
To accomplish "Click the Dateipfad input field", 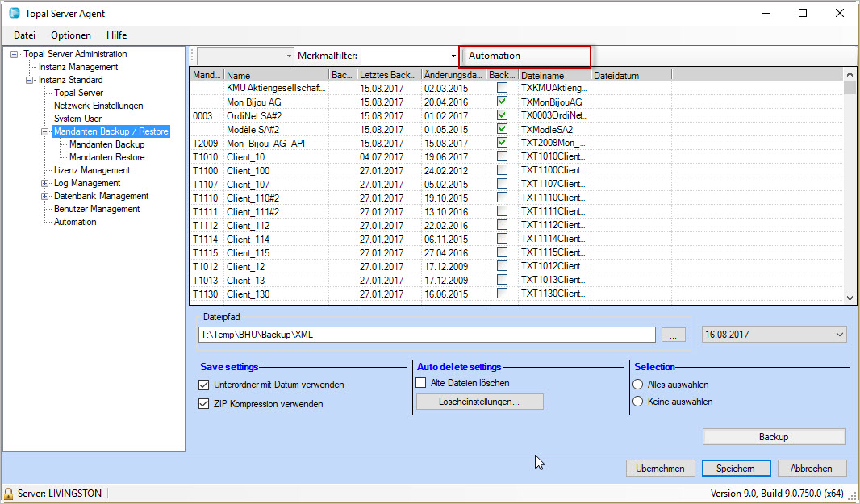I will [x=426, y=335].
